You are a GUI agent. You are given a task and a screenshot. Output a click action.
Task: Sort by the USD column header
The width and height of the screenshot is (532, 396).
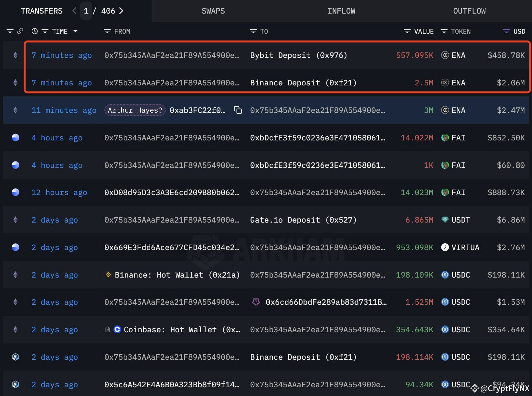[519, 31]
